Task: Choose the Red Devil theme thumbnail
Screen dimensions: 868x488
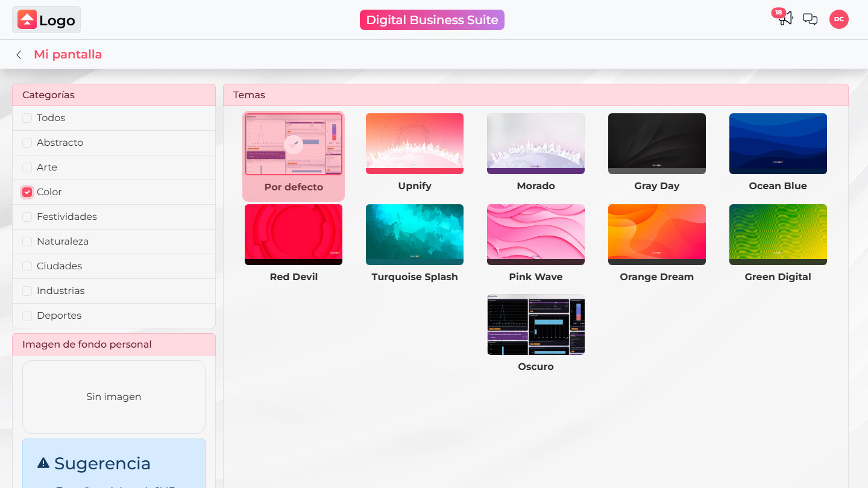Action: click(x=294, y=234)
